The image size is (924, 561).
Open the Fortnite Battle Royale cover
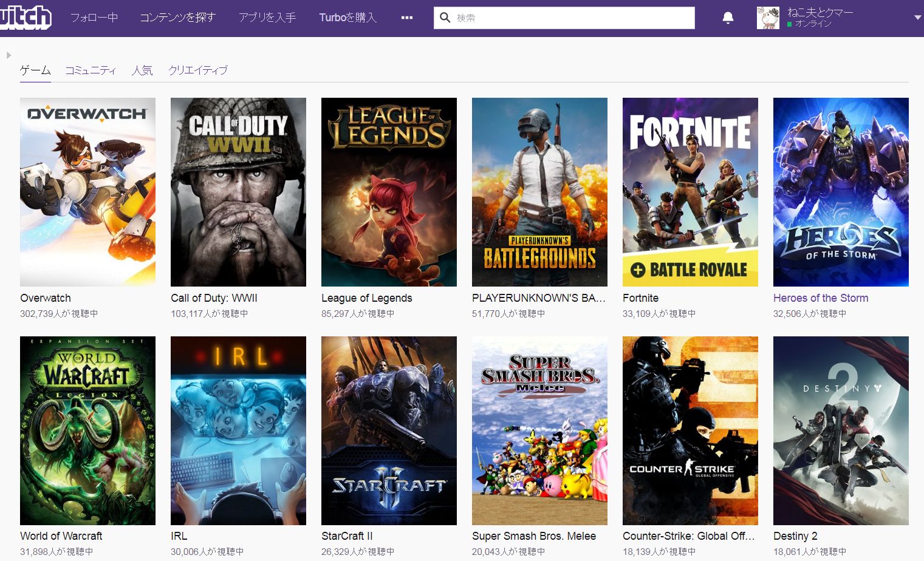pyautogui.click(x=690, y=192)
